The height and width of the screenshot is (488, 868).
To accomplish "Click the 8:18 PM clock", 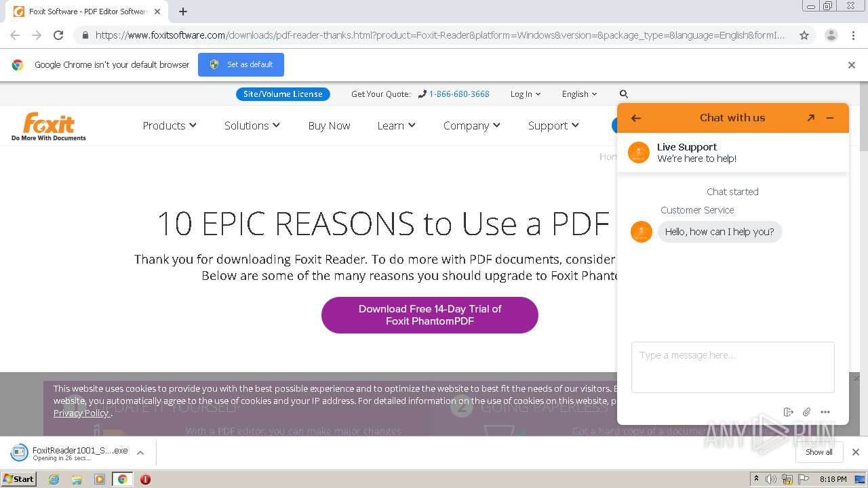I will [833, 479].
